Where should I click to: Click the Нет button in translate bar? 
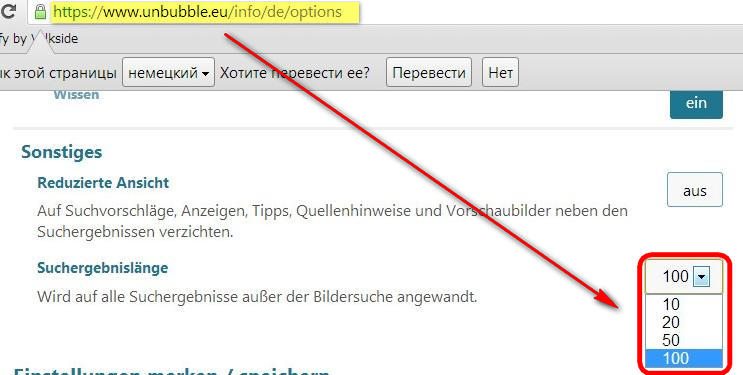(500, 73)
